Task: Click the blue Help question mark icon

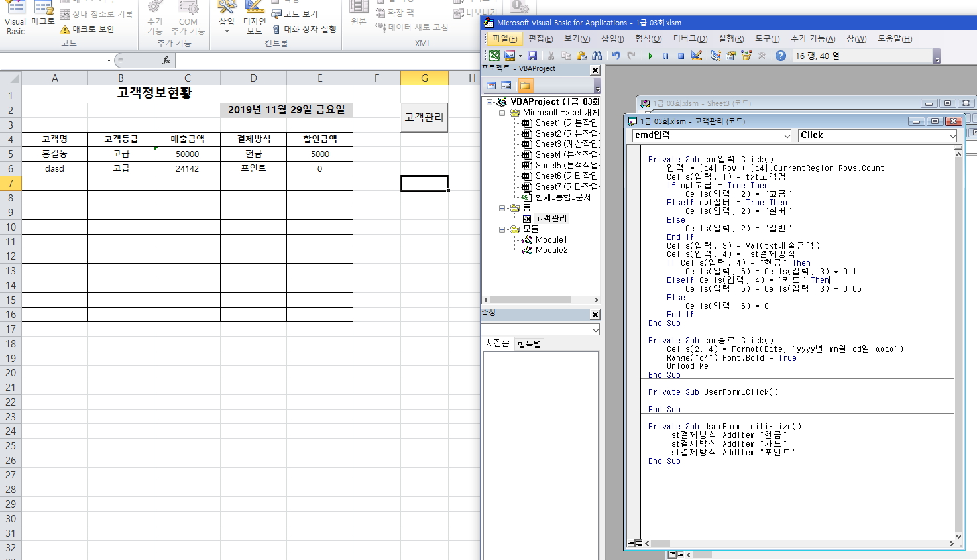Action: [x=781, y=56]
